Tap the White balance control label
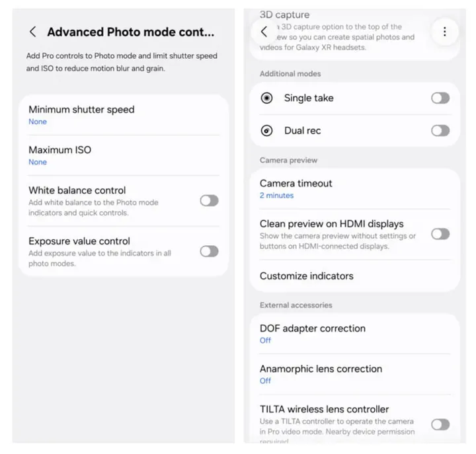476x454 pixels. coord(77,190)
